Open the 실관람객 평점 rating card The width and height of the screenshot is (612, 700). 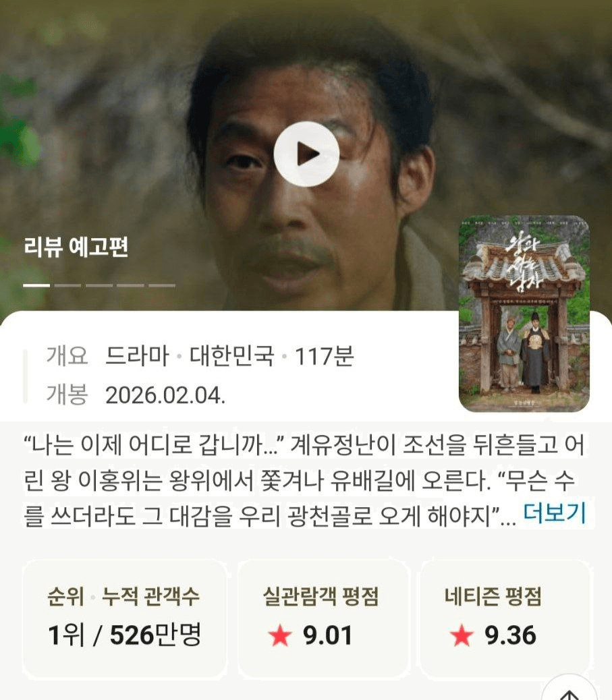[x=323, y=619]
